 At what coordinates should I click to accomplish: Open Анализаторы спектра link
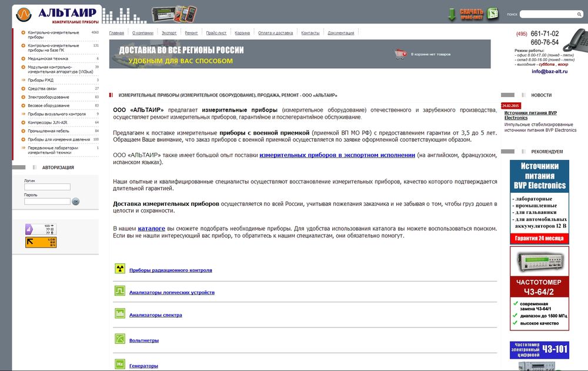156,315
